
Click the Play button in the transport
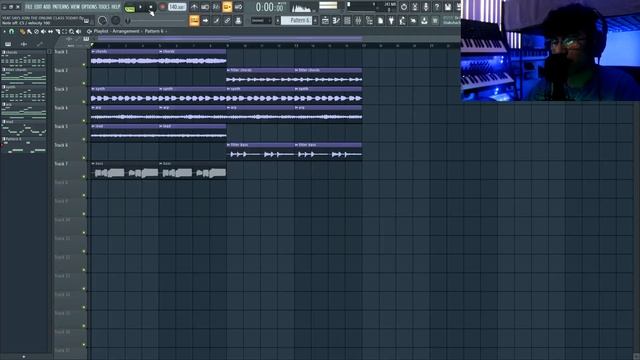point(140,7)
